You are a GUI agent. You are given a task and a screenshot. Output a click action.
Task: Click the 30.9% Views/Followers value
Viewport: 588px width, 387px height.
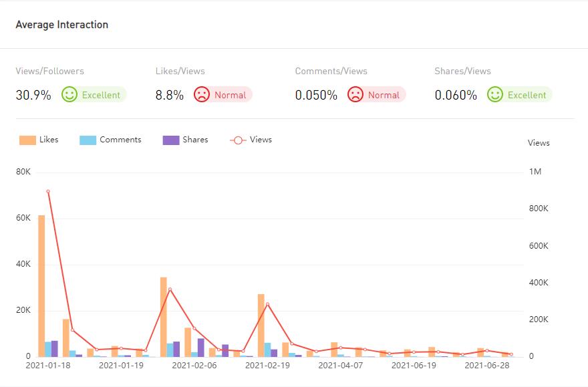point(33,95)
